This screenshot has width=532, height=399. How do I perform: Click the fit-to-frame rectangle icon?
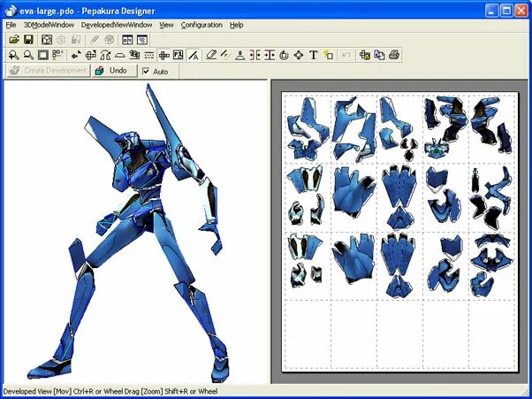coord(43,55)
